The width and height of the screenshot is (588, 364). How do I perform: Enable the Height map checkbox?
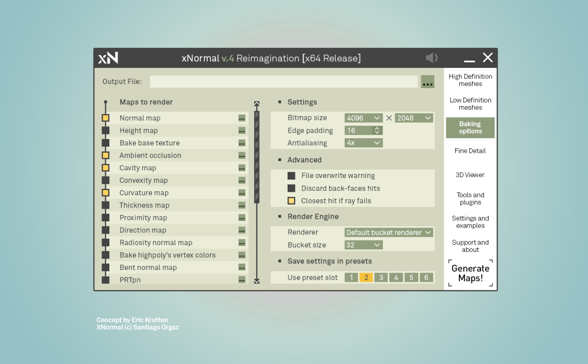(106, 130)
